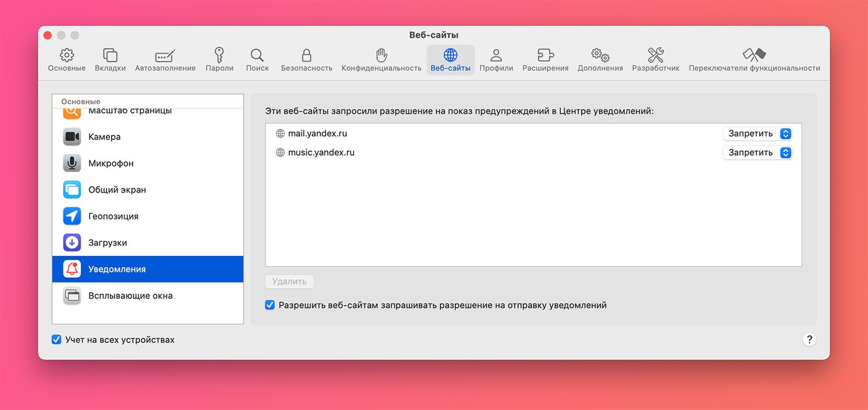Click the globe icon beside mail.yandex.ru
Image resolution: width=868 pixels, height=410 pixels.
(281, 134)
